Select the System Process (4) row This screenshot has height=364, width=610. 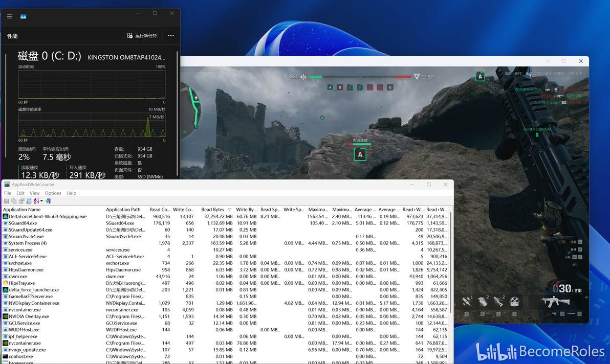pos(226,243)
